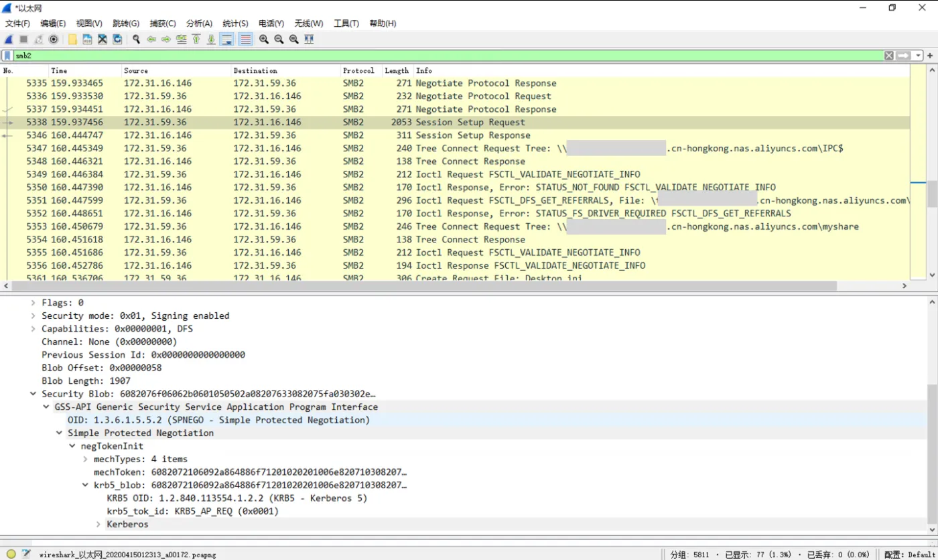Add a filter button with plus icon

931,56
